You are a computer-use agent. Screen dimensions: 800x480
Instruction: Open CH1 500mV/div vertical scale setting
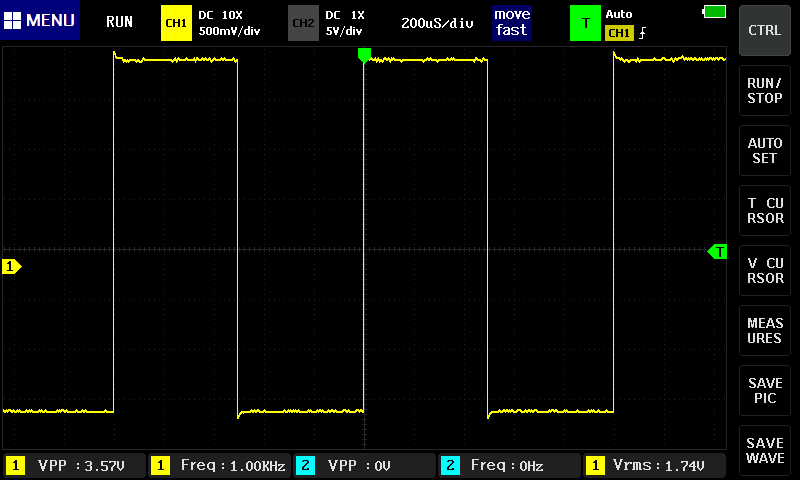point(229,23)
